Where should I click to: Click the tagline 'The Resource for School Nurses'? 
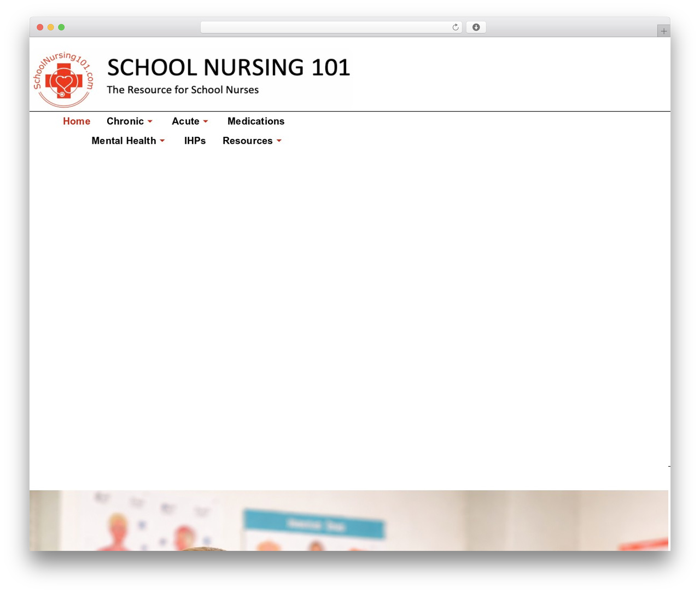183,90
